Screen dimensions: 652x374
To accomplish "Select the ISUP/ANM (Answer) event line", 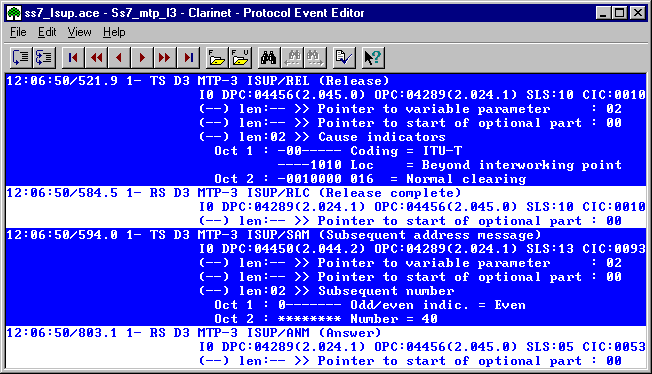I will point(194,333).
